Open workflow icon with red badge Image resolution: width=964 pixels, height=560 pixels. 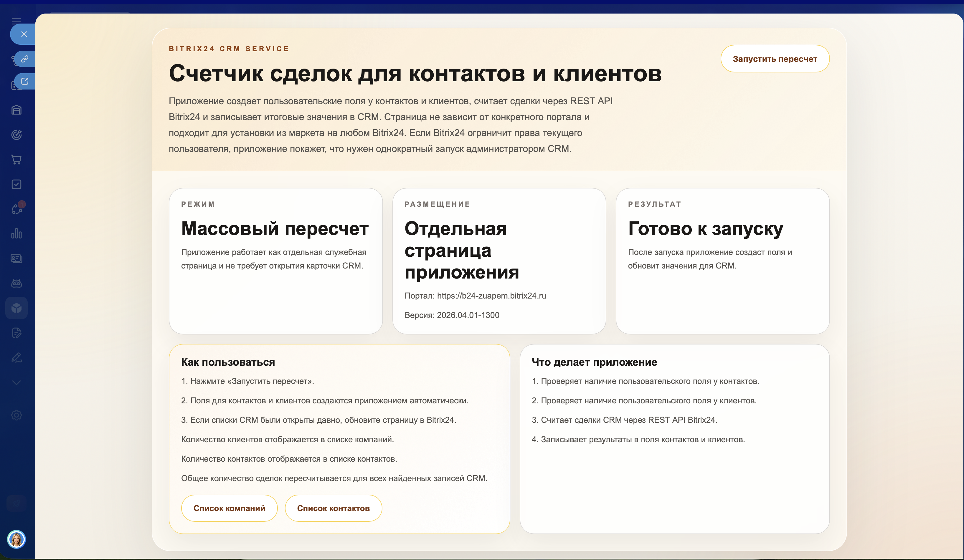point(16,209)
